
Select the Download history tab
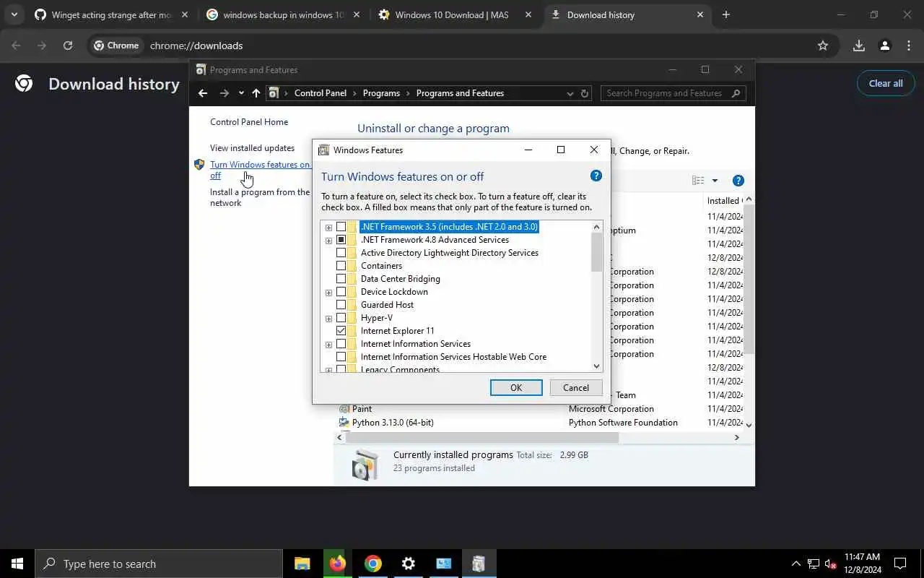pyautogui.click(x=627, y=14)
